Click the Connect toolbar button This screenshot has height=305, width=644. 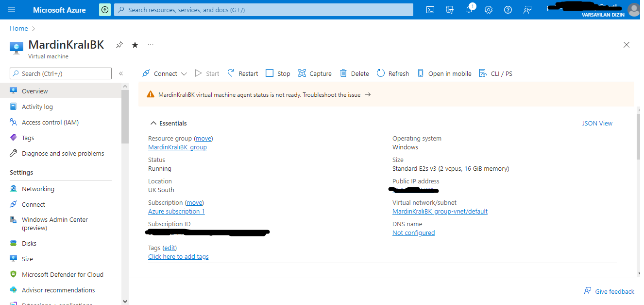click(160, 73)
